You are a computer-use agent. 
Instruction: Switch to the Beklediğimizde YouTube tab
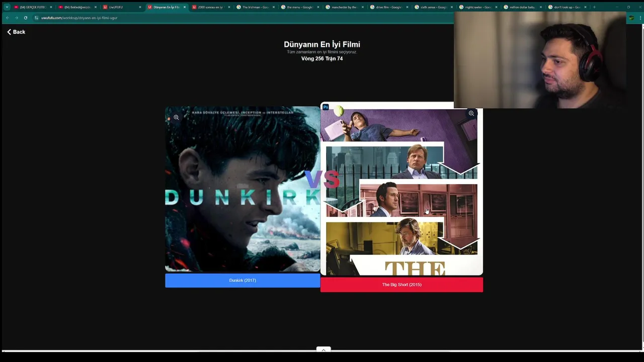click(x=77, y=7)
